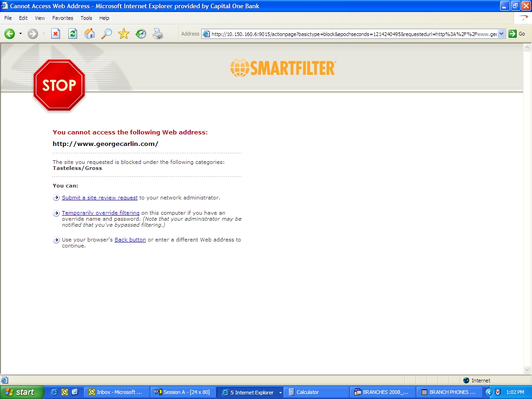Click the Outlook quick launch icon

pos(65,392)
